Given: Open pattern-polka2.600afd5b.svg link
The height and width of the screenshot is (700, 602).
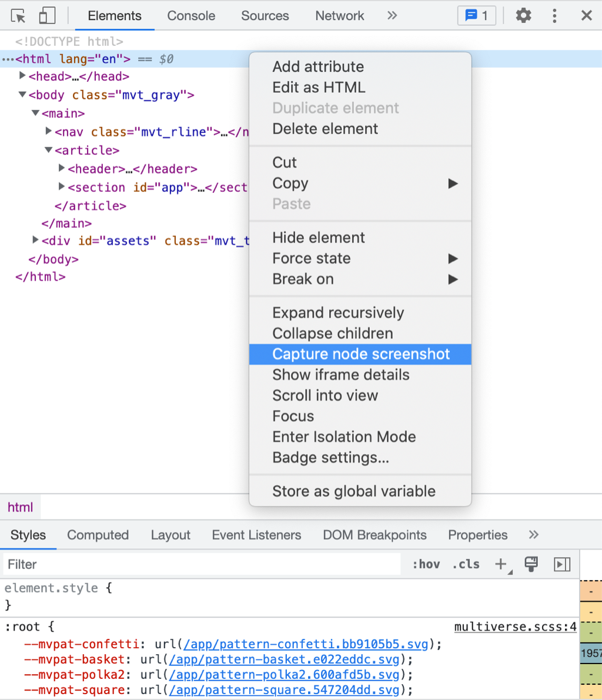Looking at the screenshot, I should [x=285, y=675].
